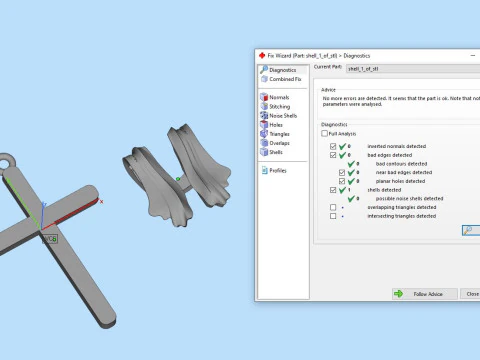Enable intersecting triangles detected checkbox
The width and height of the screenshot is (480, 360).
(x=333, y=216)
